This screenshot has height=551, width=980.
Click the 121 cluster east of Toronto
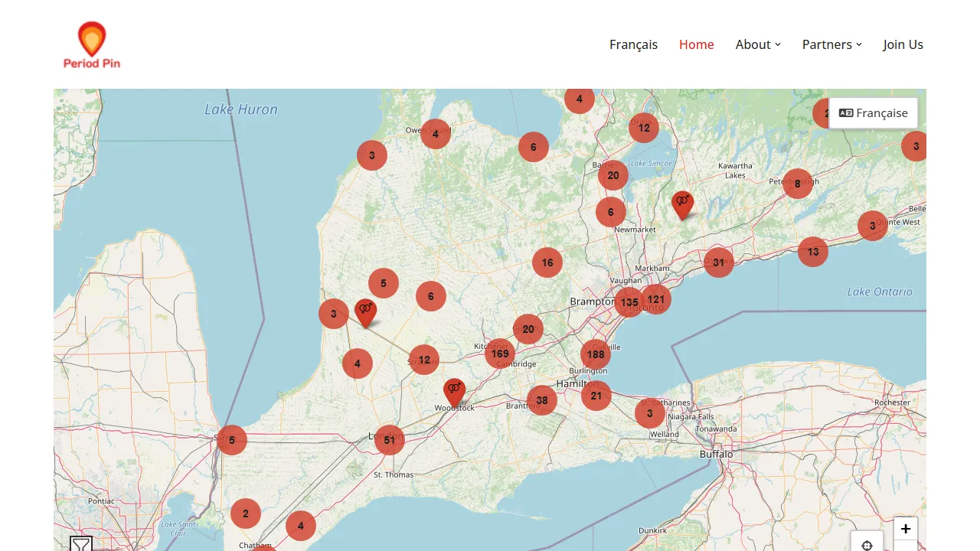tap(656, 299)
